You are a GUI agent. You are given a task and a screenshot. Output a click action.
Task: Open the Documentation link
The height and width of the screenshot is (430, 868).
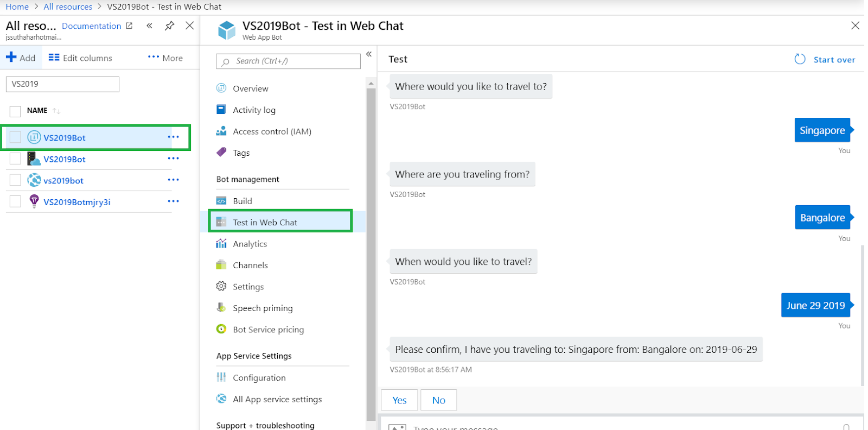(x=92, y=26)
